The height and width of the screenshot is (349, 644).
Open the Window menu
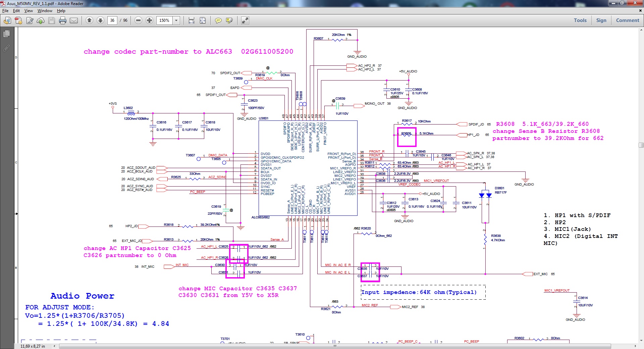coord(45,11)
